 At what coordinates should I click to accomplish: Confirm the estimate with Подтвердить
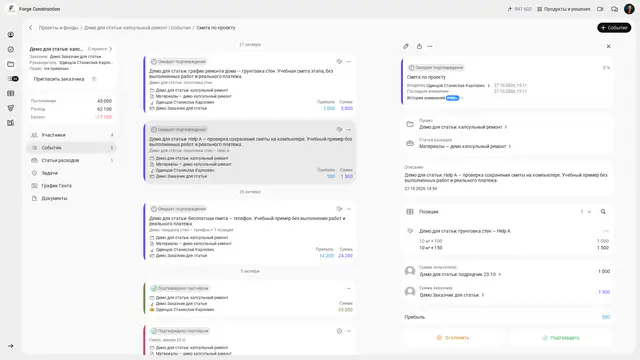560,338
